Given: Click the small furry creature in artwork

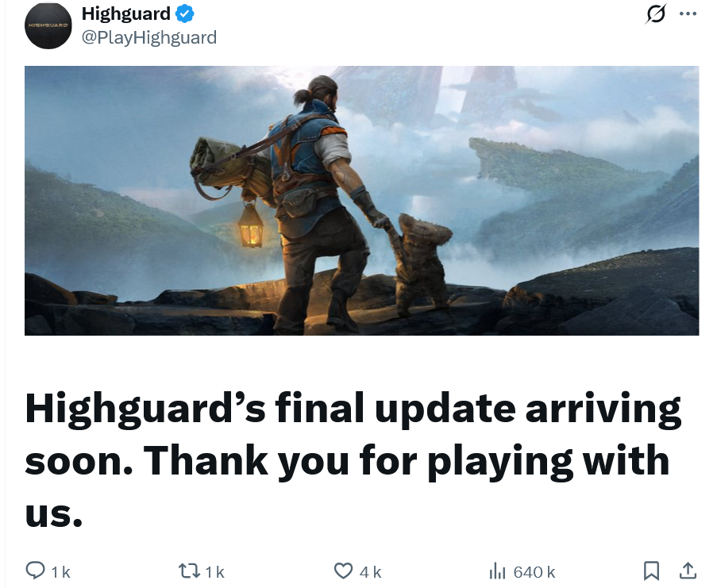Looking at the screenshot, I should (421, 264).
